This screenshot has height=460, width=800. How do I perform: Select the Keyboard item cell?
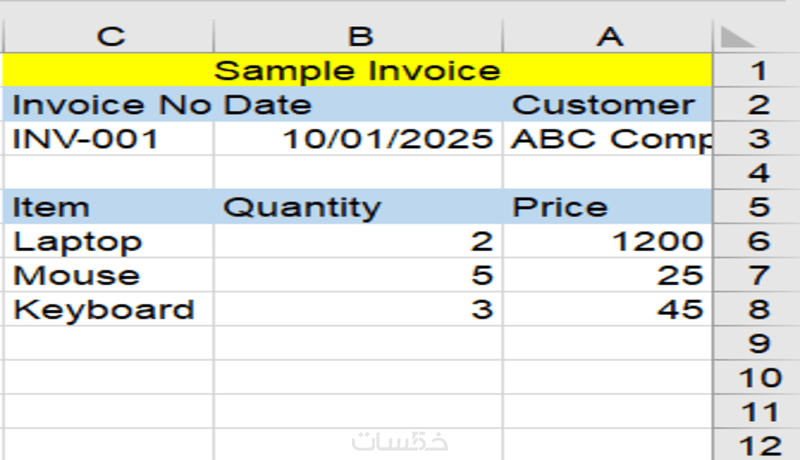(x=111, y=309)
